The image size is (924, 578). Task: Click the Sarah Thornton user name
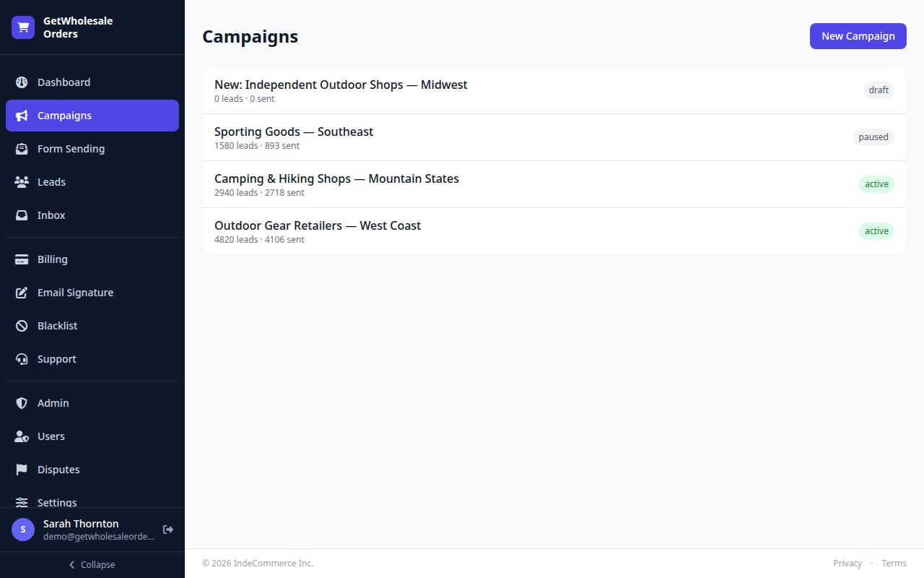[x=81, y=524]
